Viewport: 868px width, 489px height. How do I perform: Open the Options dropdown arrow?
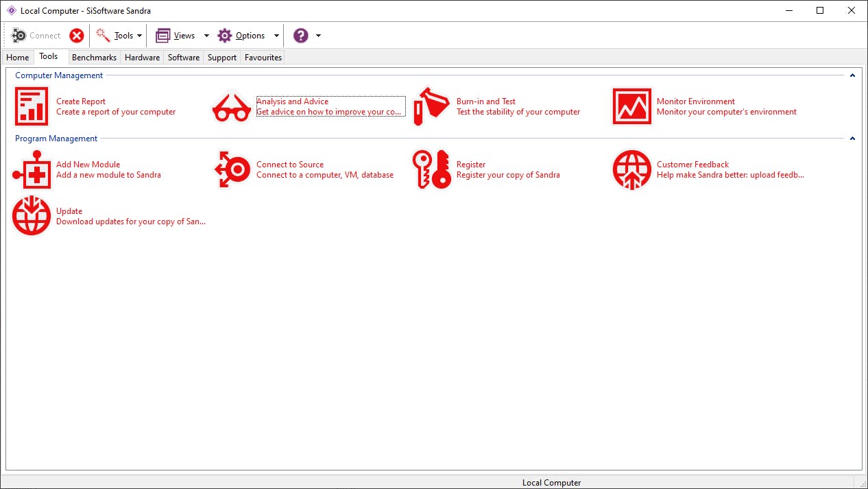[276, 36]
